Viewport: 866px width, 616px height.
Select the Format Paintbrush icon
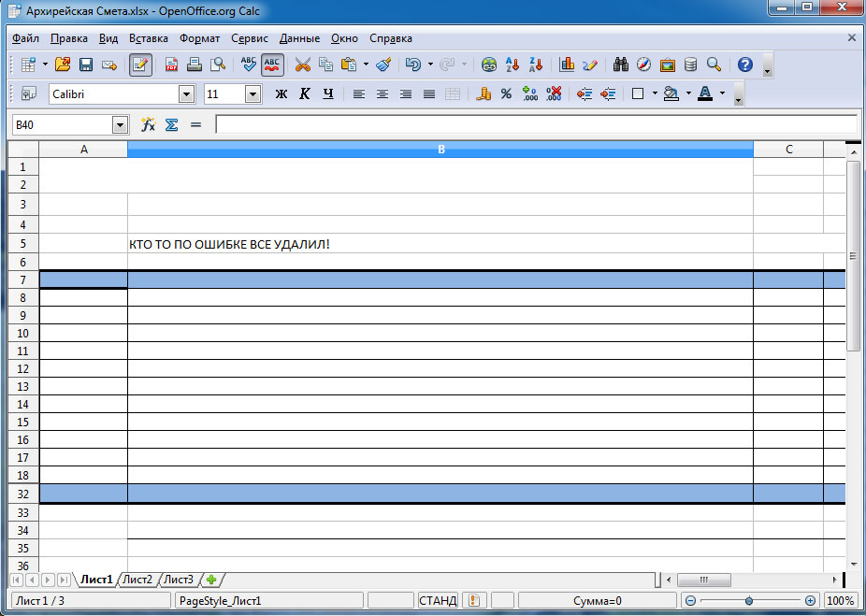383,65
